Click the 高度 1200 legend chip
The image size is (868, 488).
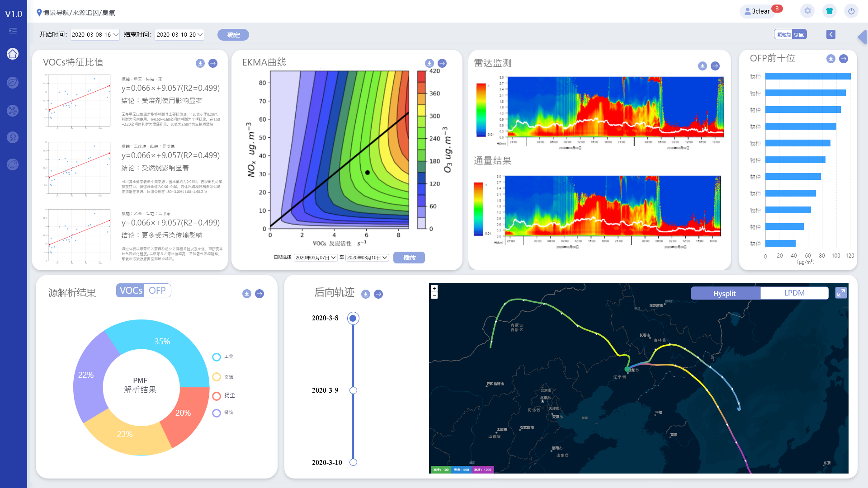click(x=482, y=470)
